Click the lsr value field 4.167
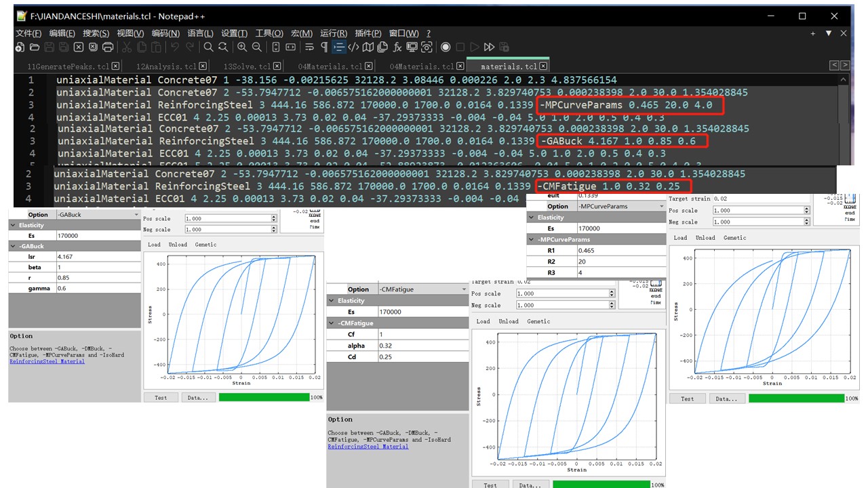Image resolution: width=868 pixels, height=488 pixels. (98, 257)
